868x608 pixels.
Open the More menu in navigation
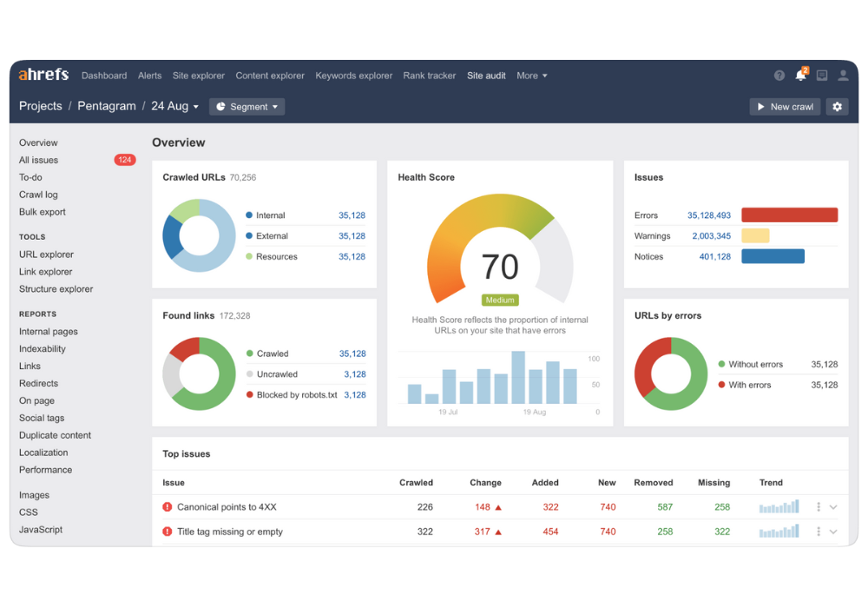click(x=531, y=76)
